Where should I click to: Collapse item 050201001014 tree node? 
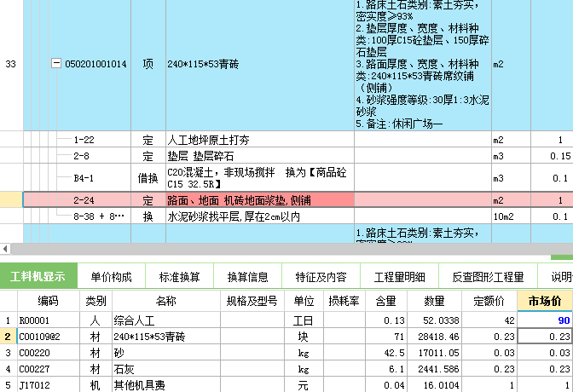[55, 64]
